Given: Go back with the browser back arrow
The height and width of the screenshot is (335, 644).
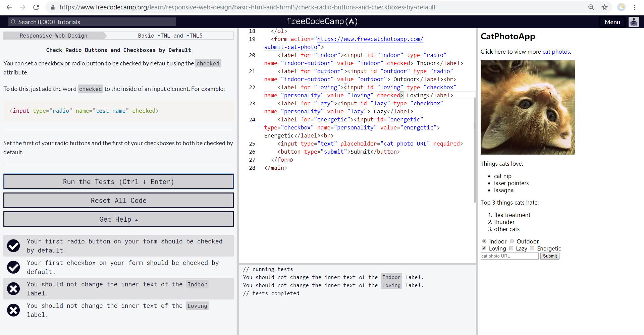Looking at the screenshot, I should (x=9, y=7).
